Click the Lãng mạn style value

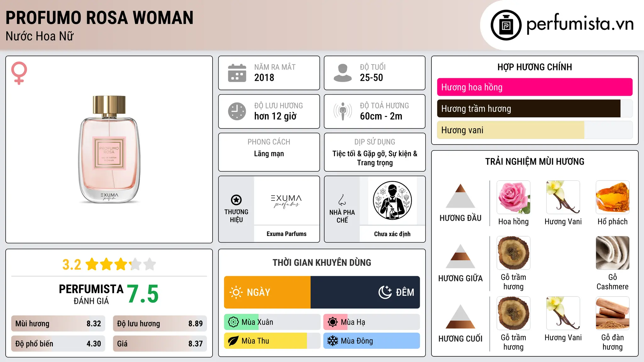click(269, 154)
